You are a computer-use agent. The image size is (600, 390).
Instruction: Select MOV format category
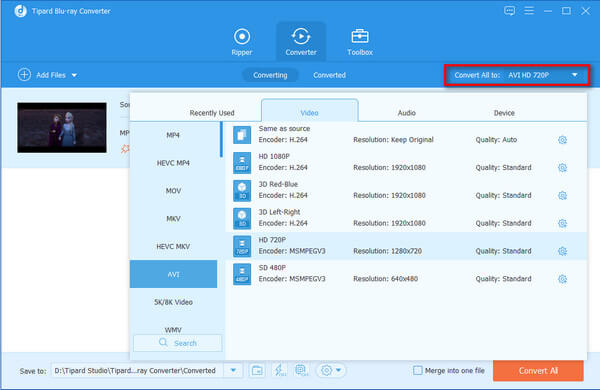tap(173, 191)
